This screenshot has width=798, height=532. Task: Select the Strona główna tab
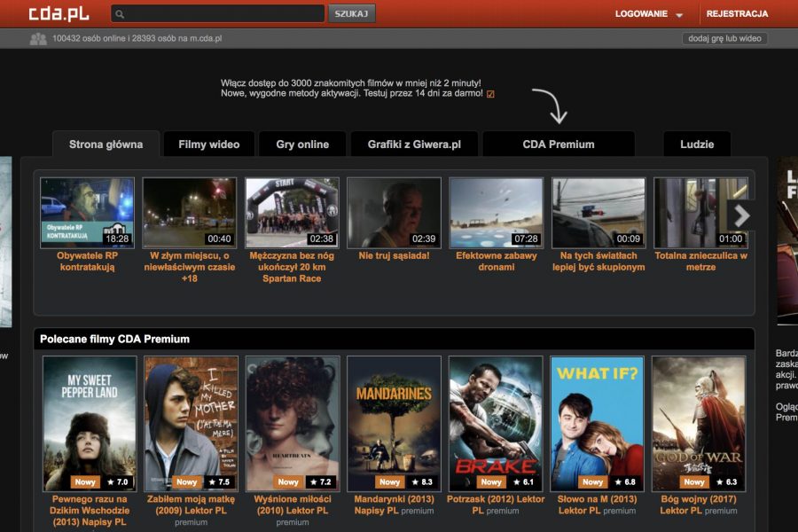pos(106,144)
